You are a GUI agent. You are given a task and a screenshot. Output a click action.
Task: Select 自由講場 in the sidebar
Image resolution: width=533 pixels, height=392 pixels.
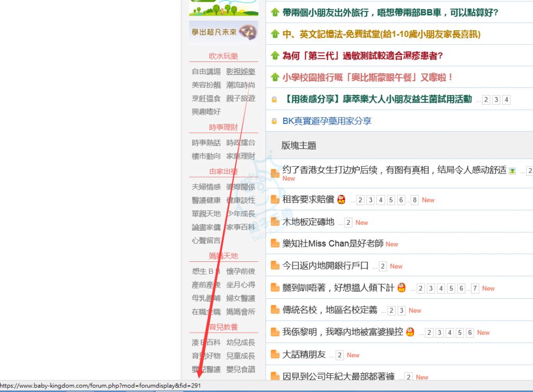point(206,71)
